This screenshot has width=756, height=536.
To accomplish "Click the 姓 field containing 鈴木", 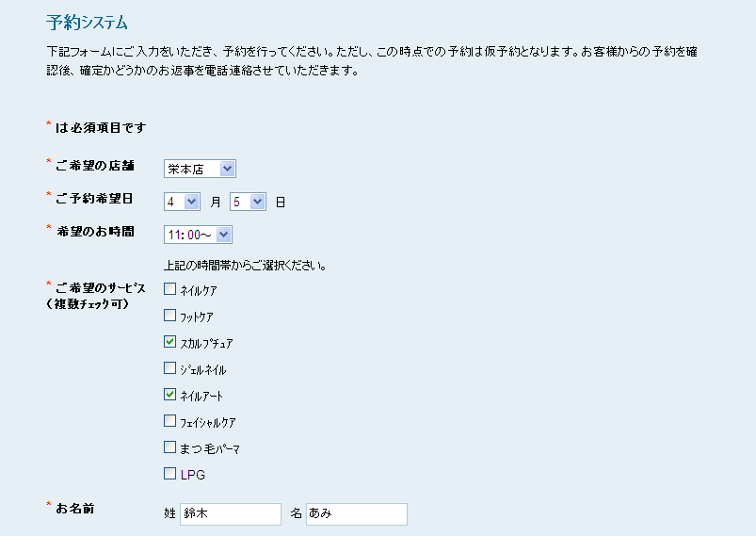I will click(x=231, y=513).
